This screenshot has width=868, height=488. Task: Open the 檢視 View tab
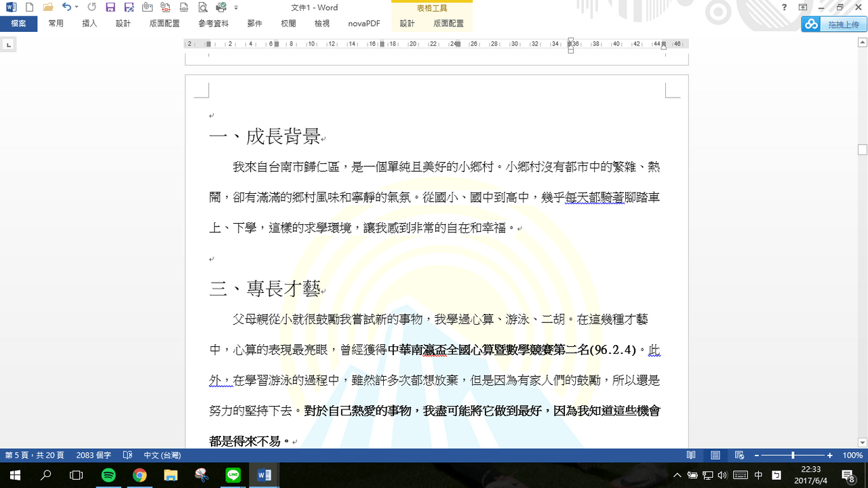pos(322,23)
